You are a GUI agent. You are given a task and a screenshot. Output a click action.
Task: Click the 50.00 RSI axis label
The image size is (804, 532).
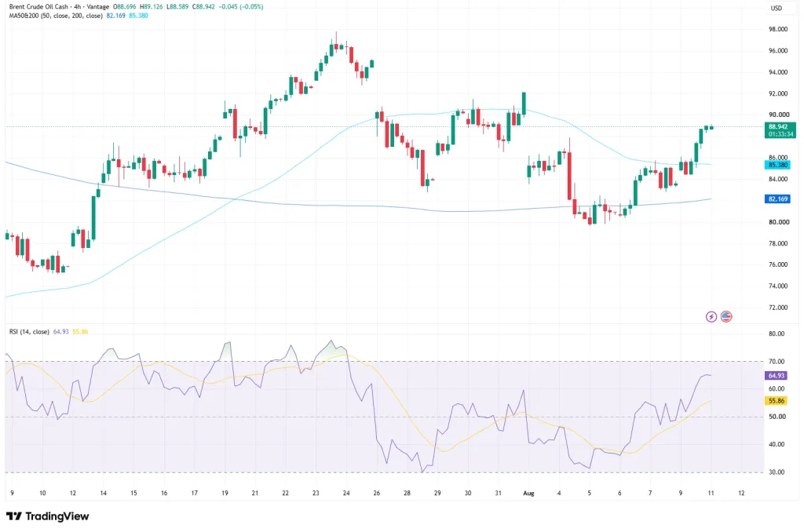pos(777,417)
